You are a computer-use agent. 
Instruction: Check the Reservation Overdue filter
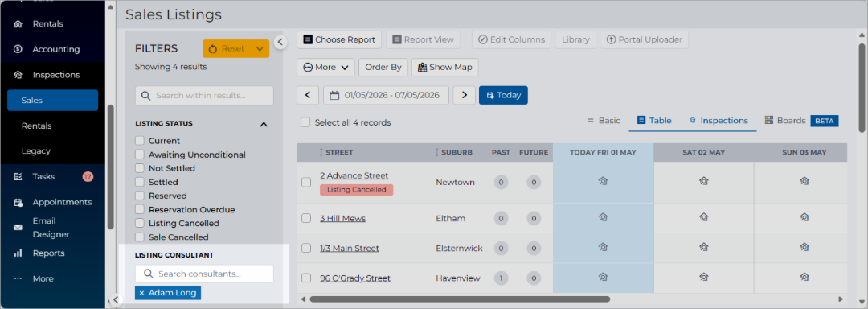[140, 209]
